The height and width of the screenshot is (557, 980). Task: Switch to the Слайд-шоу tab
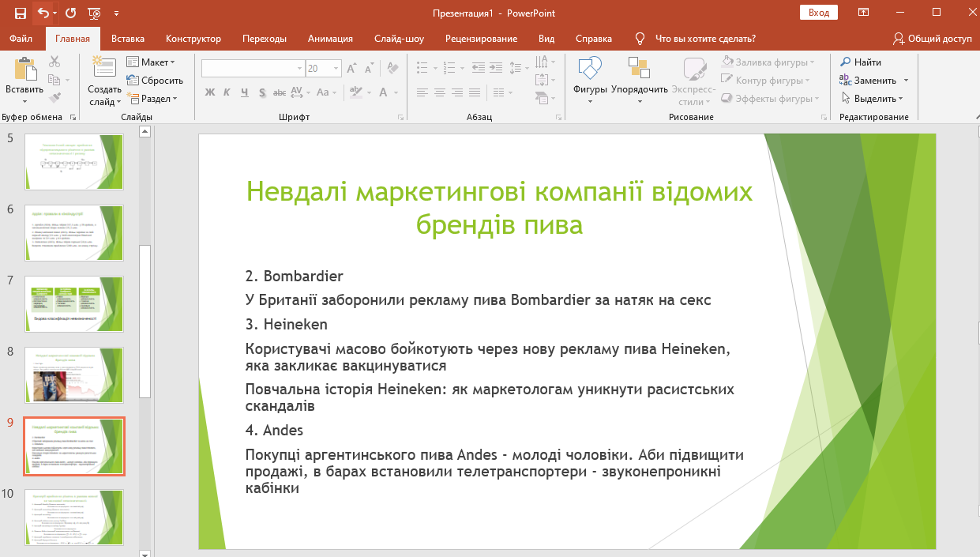coord(399,39)
